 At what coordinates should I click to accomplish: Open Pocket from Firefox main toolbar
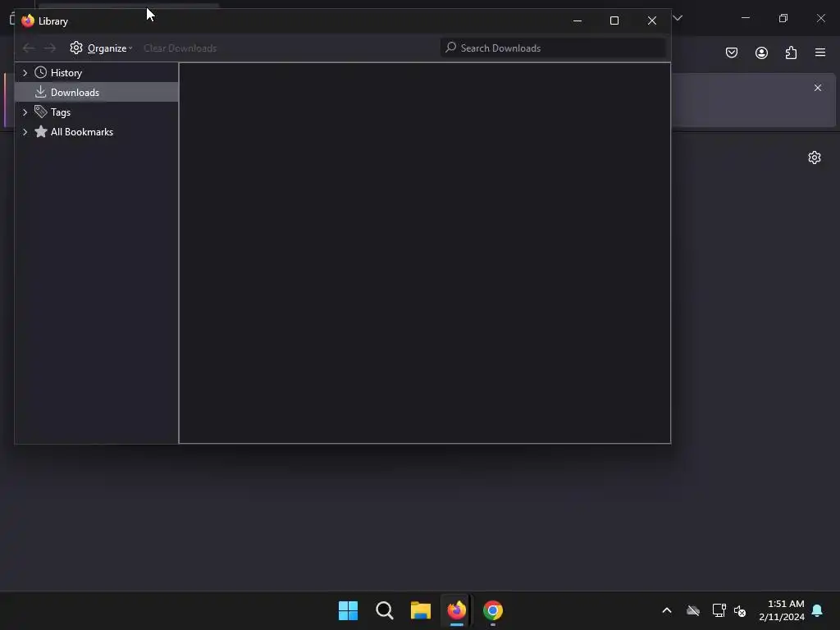tap(732, 52)
